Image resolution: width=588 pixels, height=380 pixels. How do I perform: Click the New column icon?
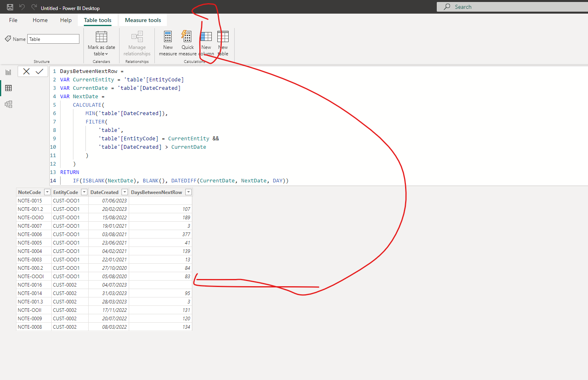(206, 37)
